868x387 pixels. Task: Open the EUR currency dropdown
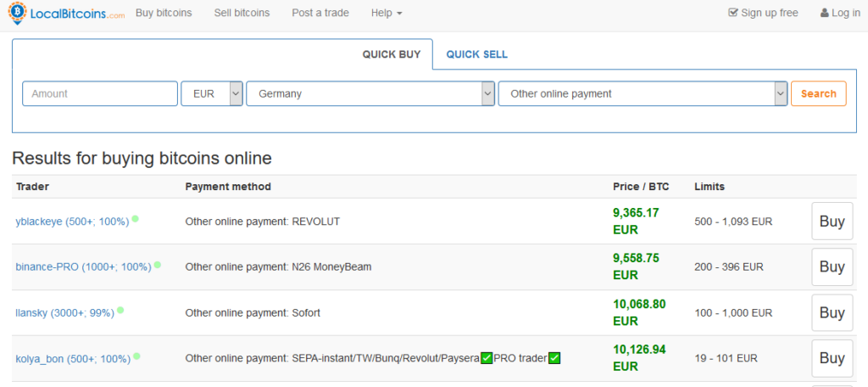(212, 93)
